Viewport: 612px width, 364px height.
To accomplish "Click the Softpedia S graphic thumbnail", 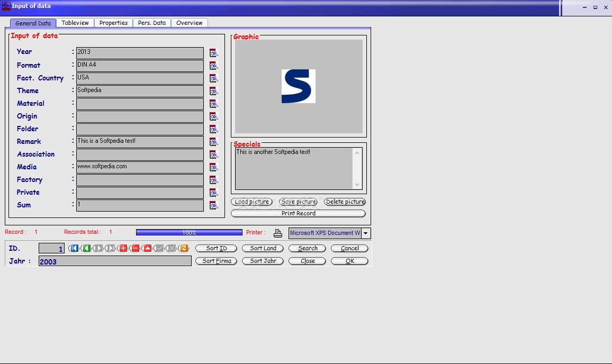I will click(298, 86).
